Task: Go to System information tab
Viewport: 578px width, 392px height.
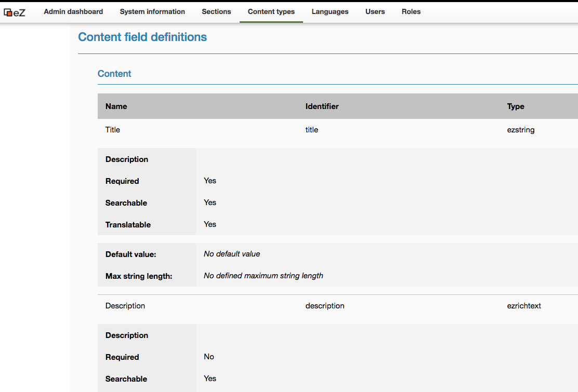Action: tap(152, 11)
